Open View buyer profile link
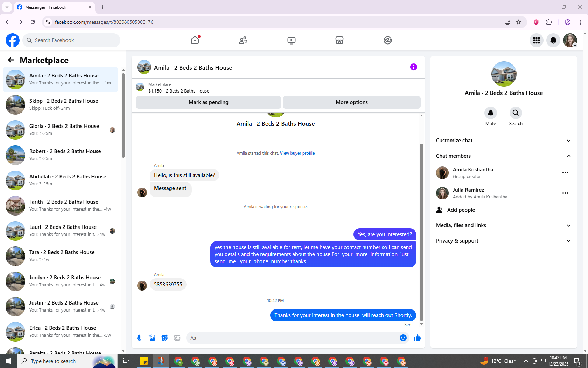 click(297, 153)
